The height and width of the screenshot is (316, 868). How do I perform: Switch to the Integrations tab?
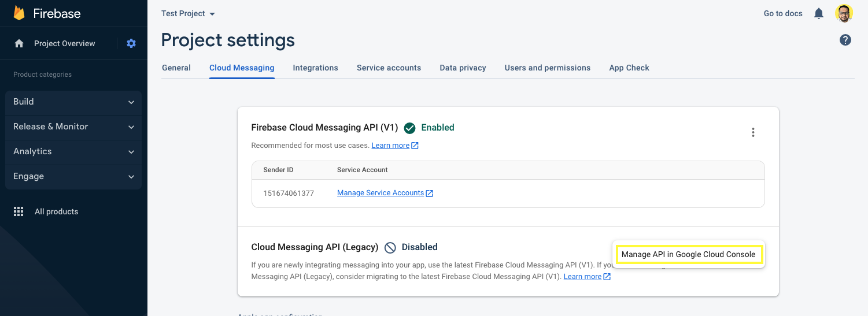(315, 68)
